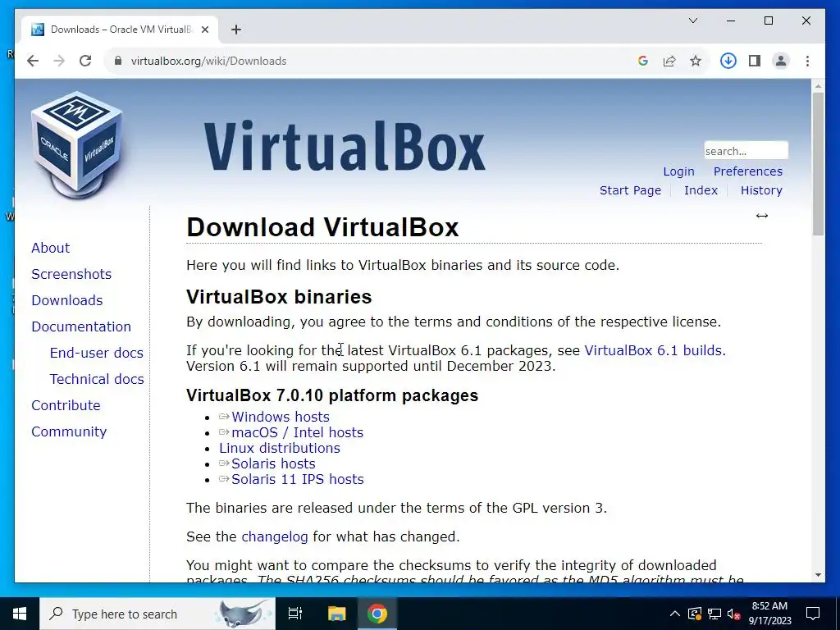Download the Windows hosts package

(281, 417)
